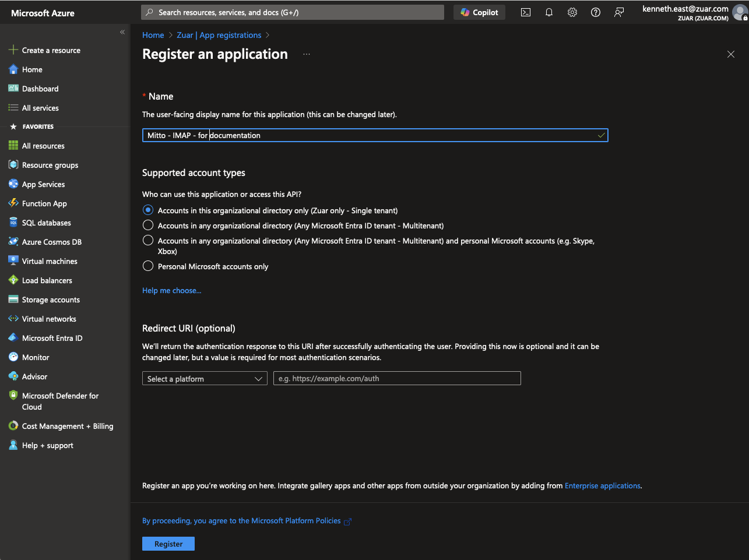This screenshot has width=749, height=560.
Task: Click the Dashboard icon in sidebar
Action: click(x=13, y=89)
